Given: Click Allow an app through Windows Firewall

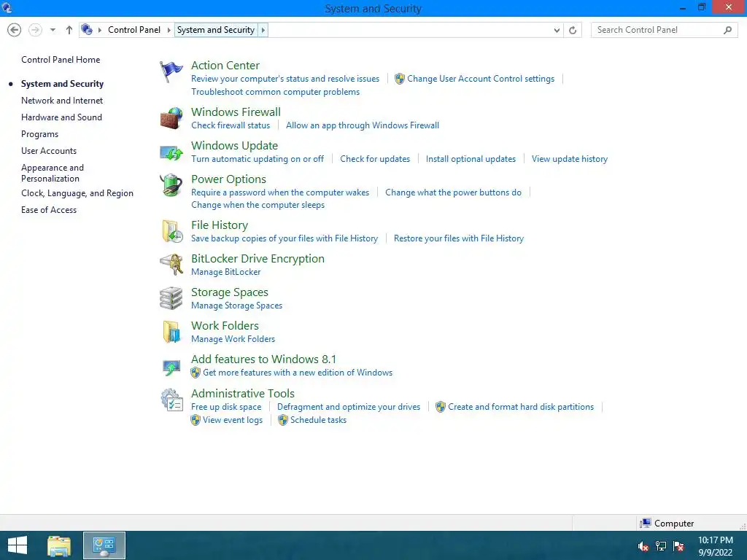Looking at the screenshot, I should (x=363, y=125).
